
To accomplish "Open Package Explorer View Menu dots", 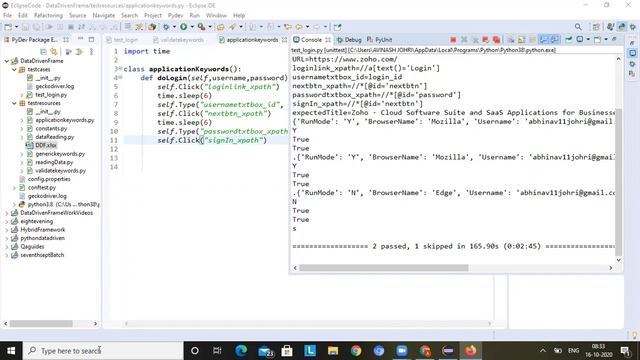I will click(x=91, y=52).
